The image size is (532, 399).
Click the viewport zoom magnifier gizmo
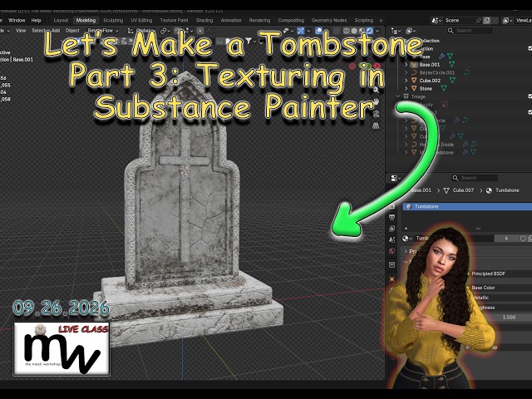[376, 90]
